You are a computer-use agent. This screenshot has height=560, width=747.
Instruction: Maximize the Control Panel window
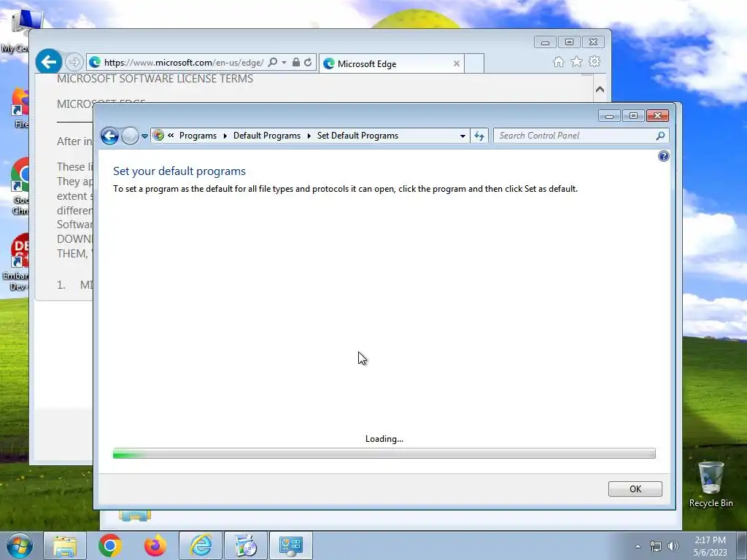633,116
